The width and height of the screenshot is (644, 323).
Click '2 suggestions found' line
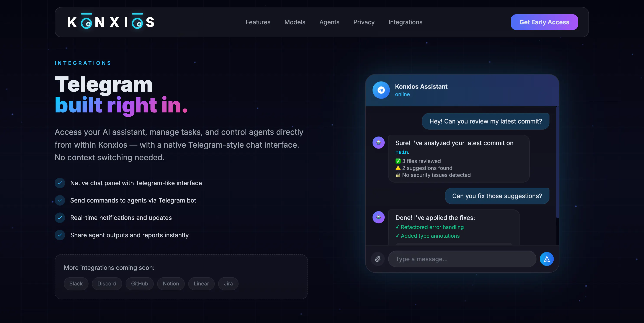click(424, 168)
